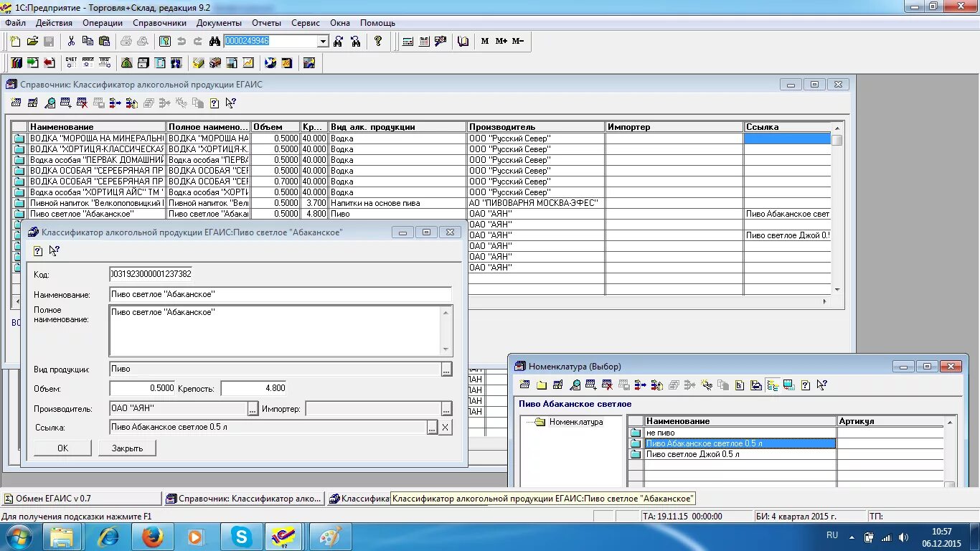This screenshot has width=980, height=551.
Task: Click the Move to another group icon in the Справочник toolbar
Action: pos(115,103)
